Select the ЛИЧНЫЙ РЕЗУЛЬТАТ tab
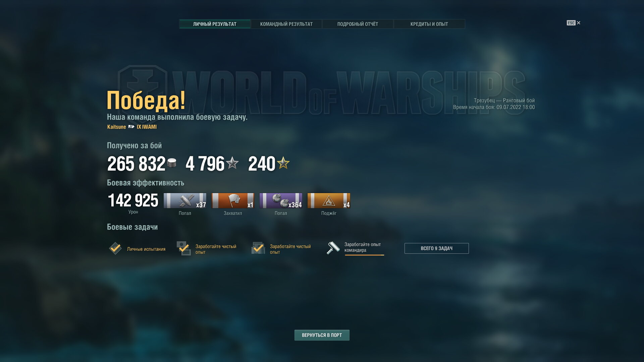Viewport: 644px width, 362px height. coord(215,24)
